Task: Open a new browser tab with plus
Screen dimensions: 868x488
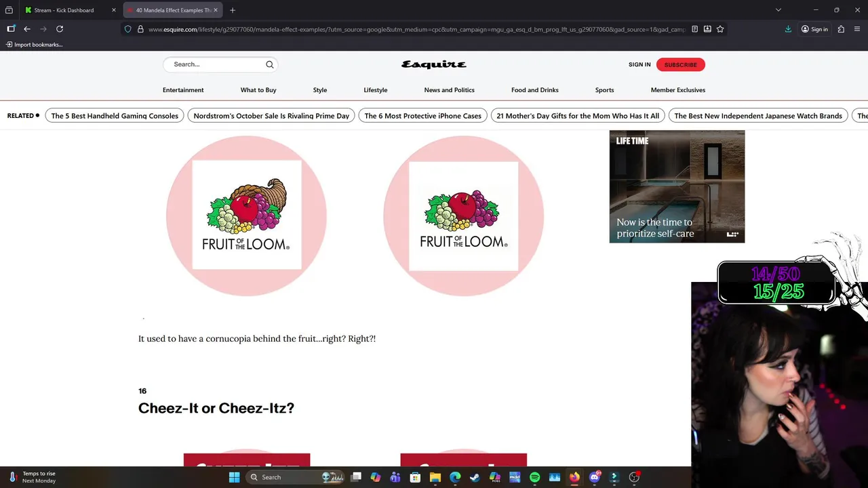Action: [233, 10]
